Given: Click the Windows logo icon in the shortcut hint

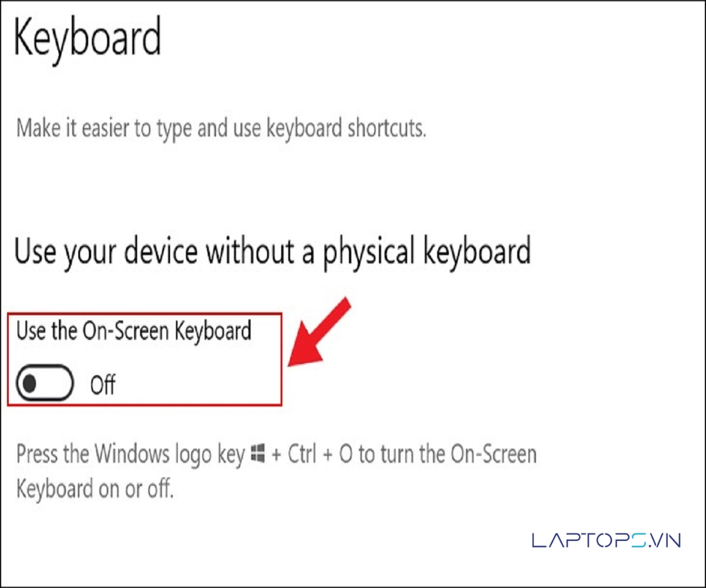Looking at the screenshot, I should click(x=258, y=455).
